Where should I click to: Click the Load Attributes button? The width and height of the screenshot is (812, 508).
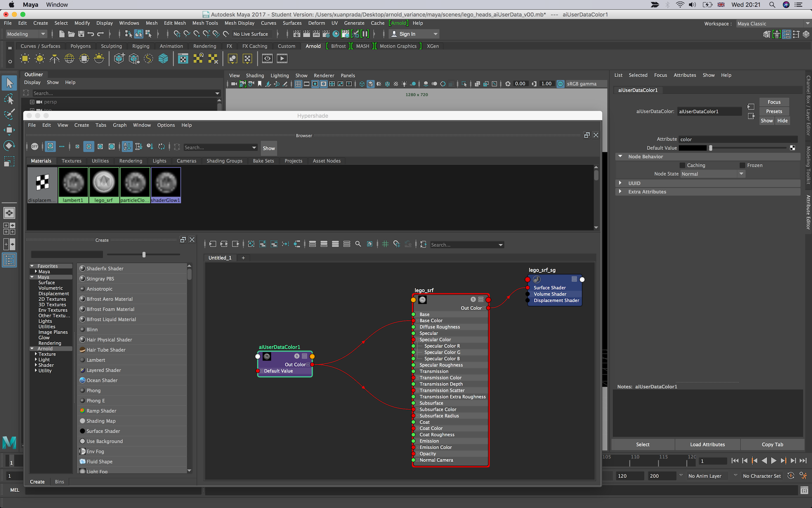click(708, 444)
